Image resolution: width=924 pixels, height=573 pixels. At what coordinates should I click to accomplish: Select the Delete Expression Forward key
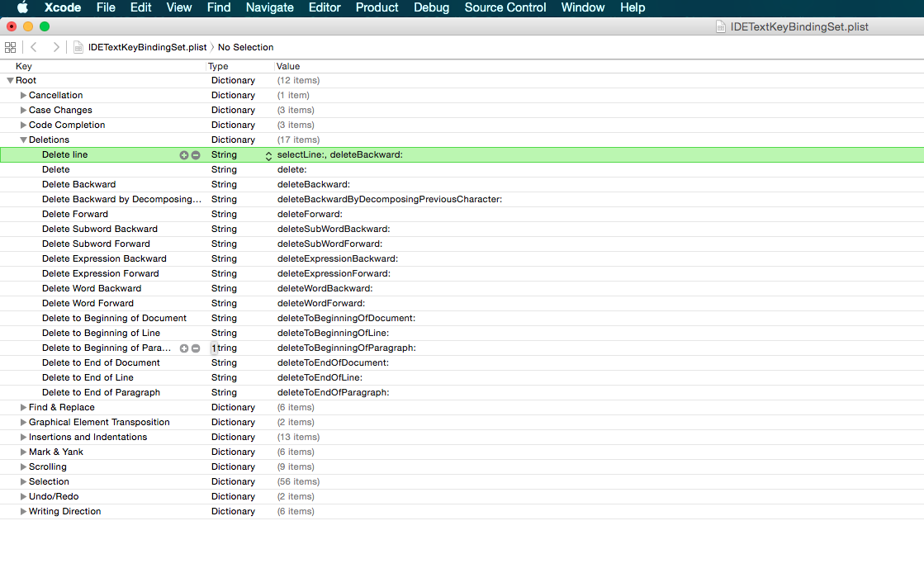(x=101, y=273)
